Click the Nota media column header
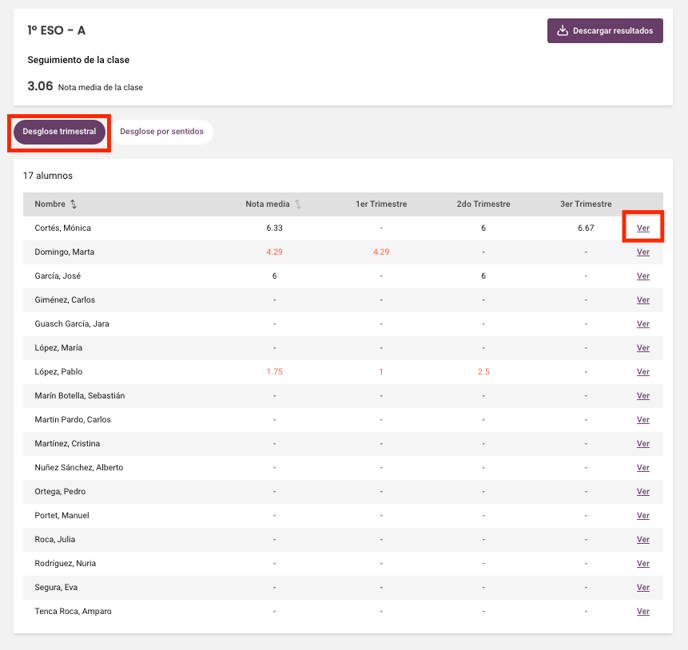The height and width of the screenshot is (650, 688). click(x=268, y=204)
